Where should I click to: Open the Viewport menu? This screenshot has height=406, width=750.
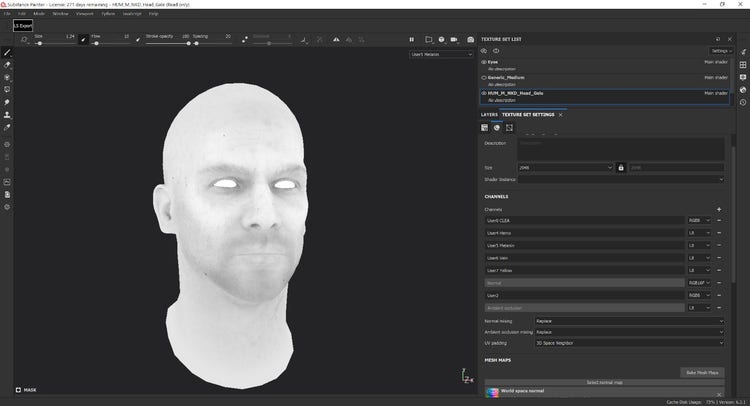point(87,14)
